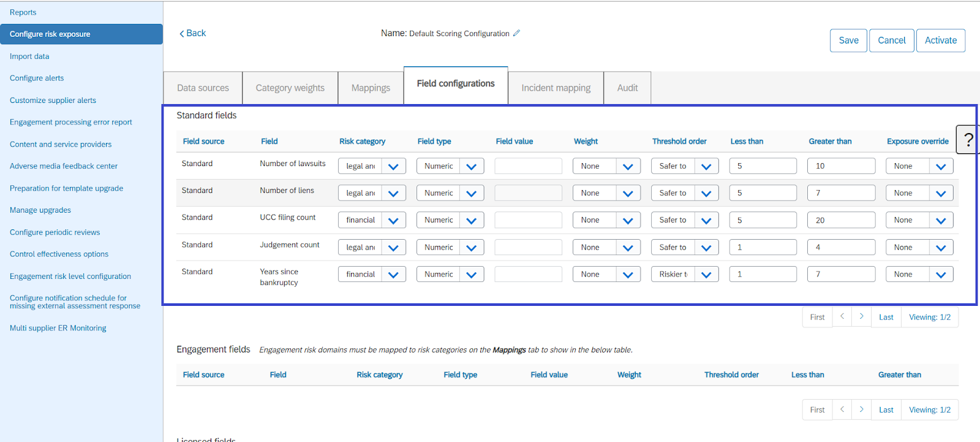This screenshot has width=980, height=442.
Task: Go to next page of Engagement fields
Action: (861, 410)
